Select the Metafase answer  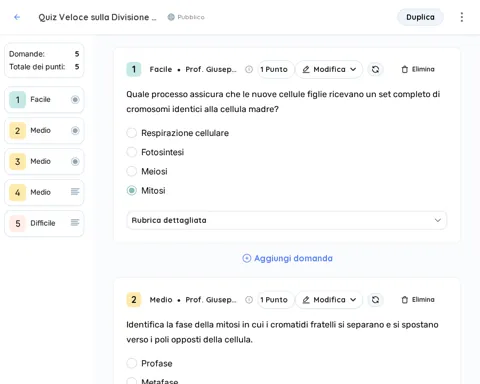(x=131, y=381)
